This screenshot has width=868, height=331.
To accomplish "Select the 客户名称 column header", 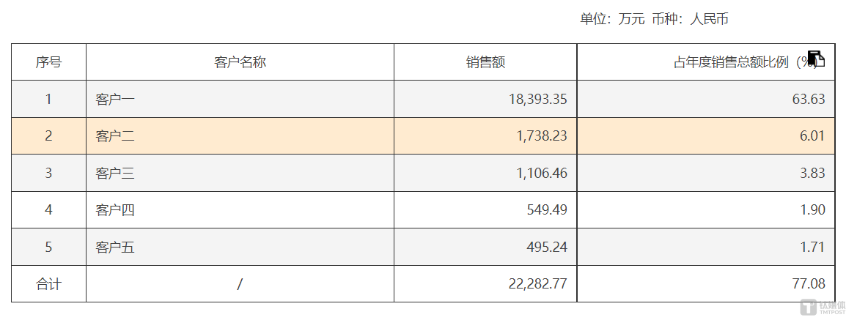I will point(240,62).
